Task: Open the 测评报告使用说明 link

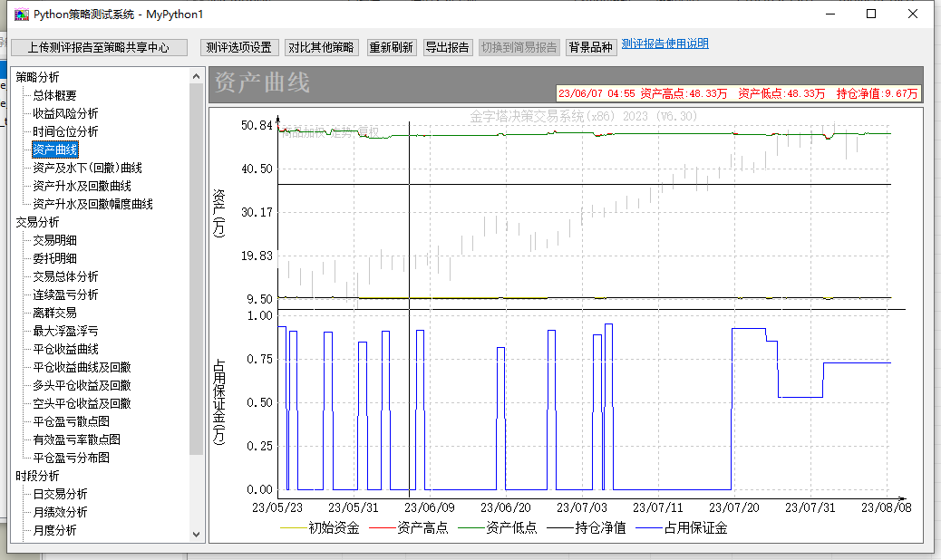Action: [x=665, y=43]
